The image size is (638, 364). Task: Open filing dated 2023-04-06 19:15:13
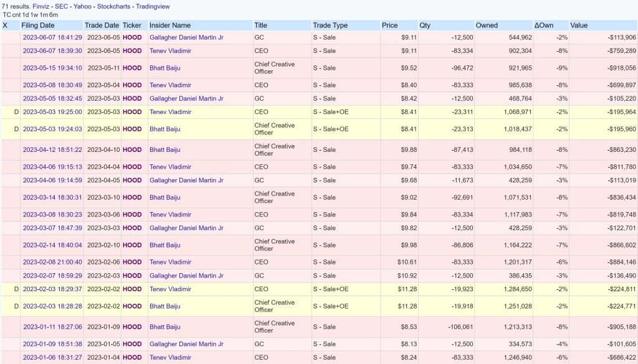tap(52, 167)
